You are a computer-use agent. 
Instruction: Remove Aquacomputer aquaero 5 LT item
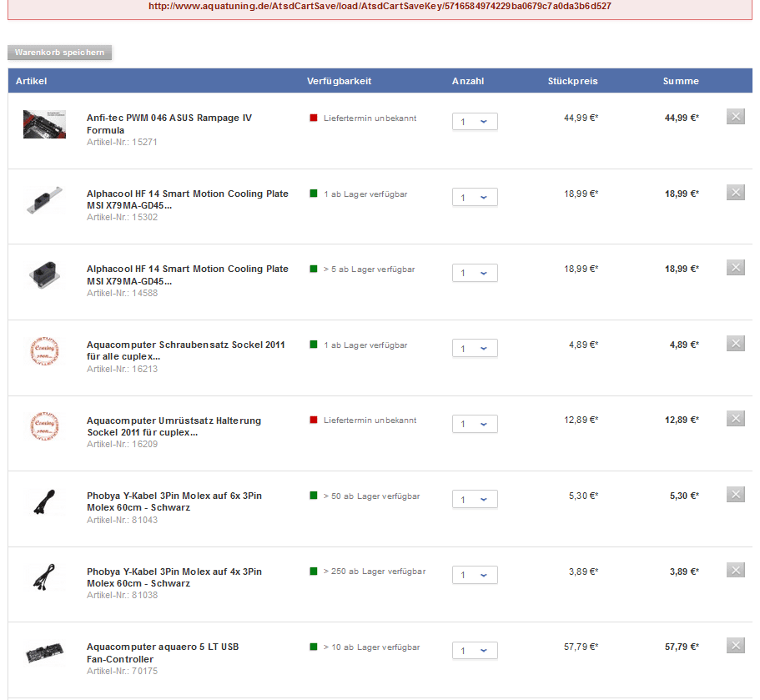(x=735, y=646)
